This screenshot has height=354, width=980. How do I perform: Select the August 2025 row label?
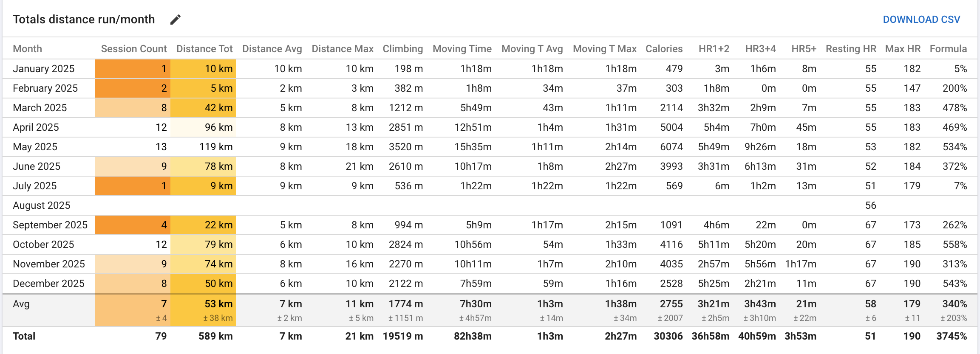point(42,205)
